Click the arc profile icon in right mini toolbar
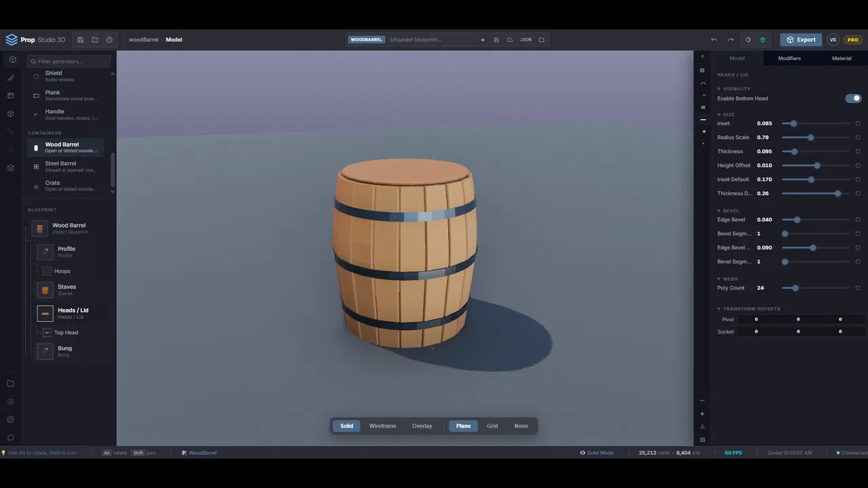 point(703,83)
